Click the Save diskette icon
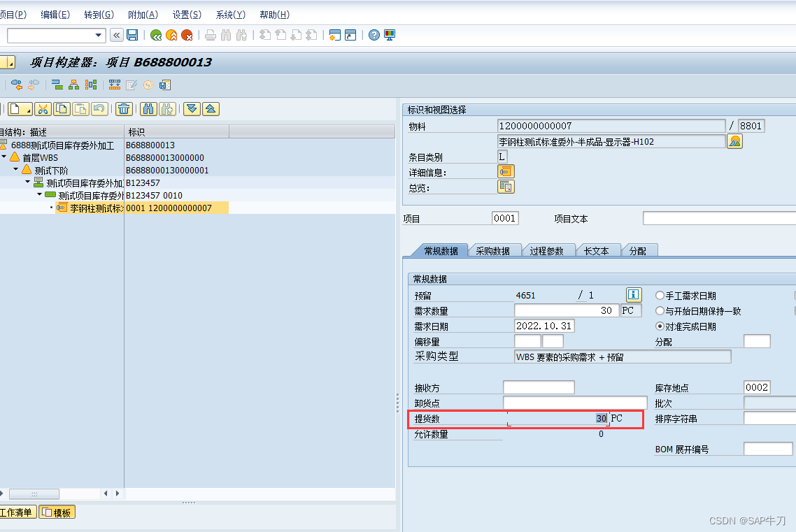 [x=132, y=35]
